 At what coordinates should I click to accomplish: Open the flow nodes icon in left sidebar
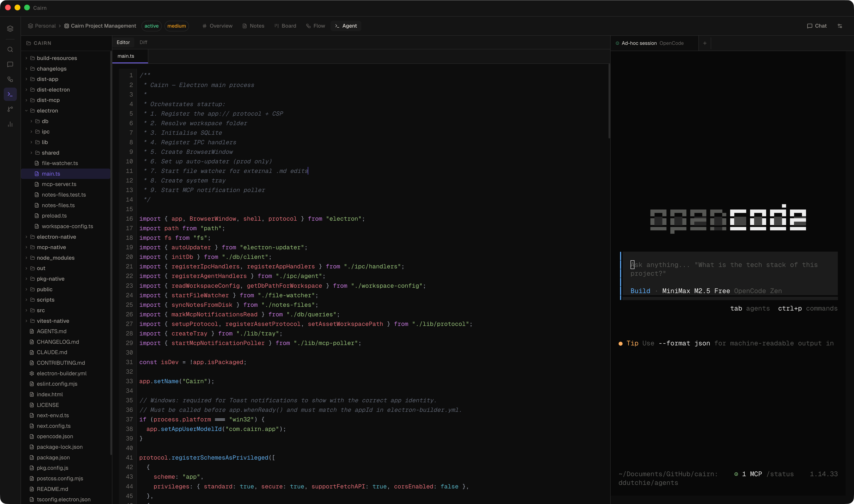pos(10,79)
